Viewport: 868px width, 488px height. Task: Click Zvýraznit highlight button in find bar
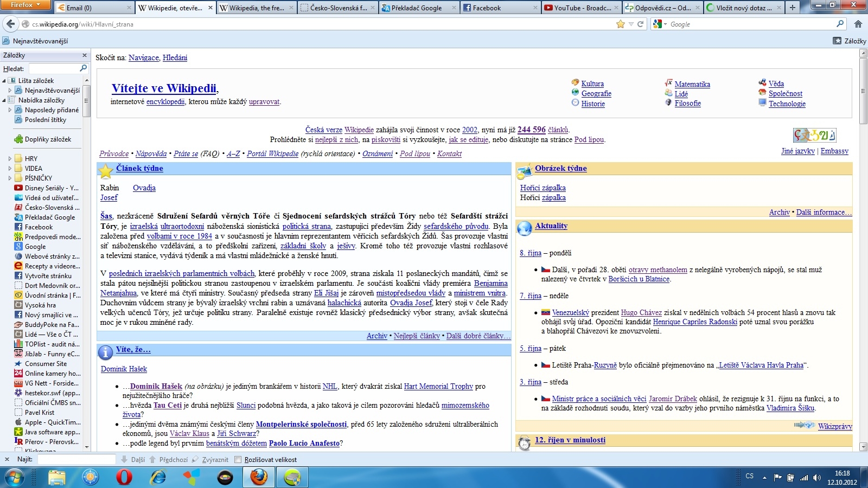click(210, 459)
